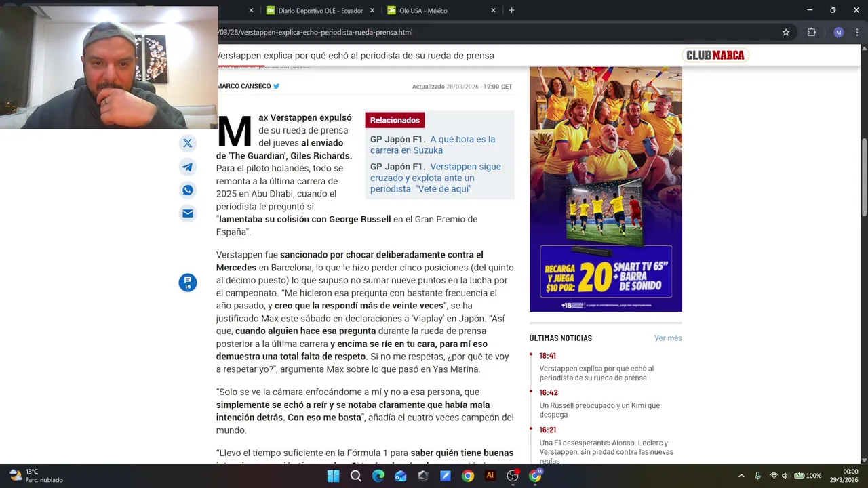Open volume speaker tray icon
Viewport: 868px width, 488px height.
coord(785,476)
